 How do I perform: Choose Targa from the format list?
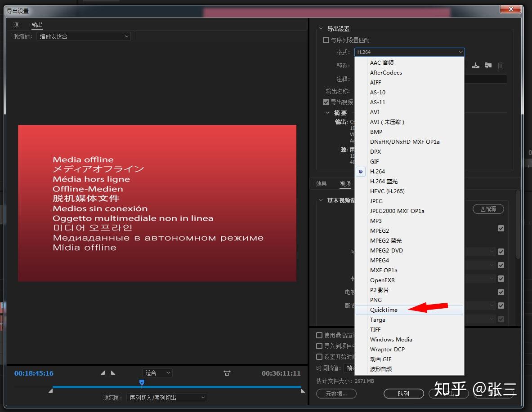tap(410, 319)
